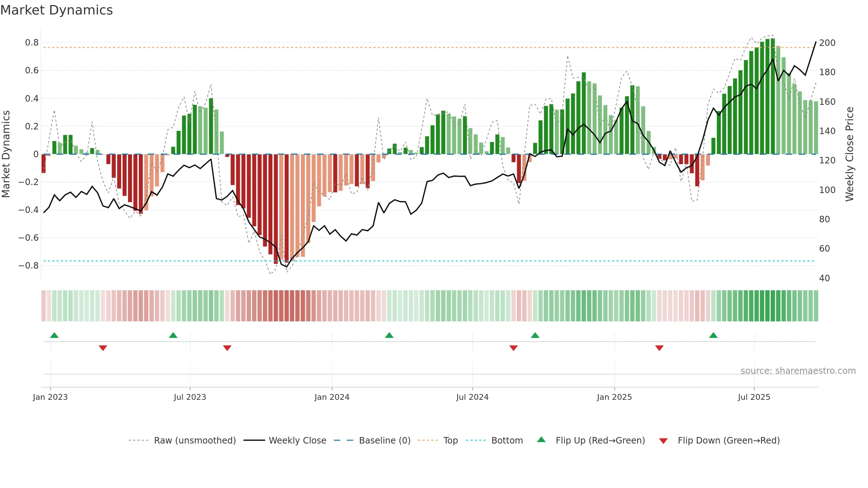This screenshot has height=488, width=868.
Task: Click the −0.2 tick on the left axis
Action: tap(29, 182)
